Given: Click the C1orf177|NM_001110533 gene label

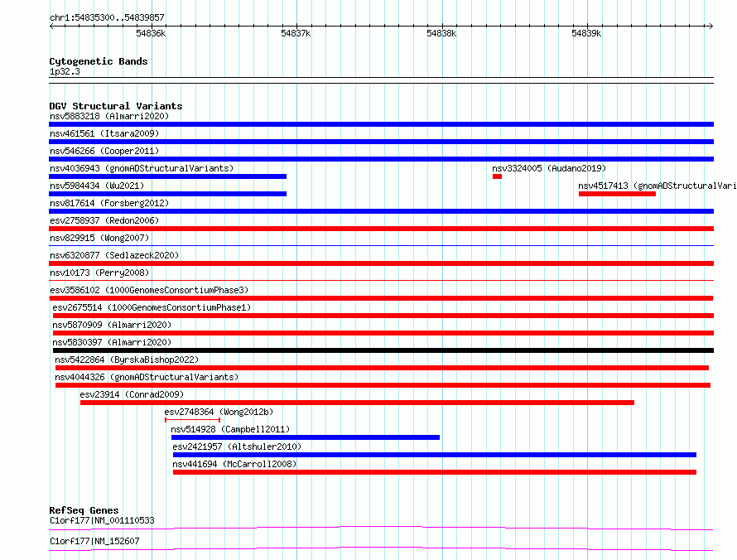Looking at the screenshot, I should pos(102,520).
